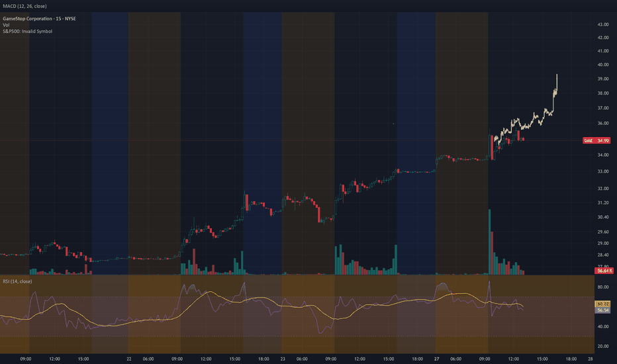Click the yellow 60.32 RSI value tag

coord(603,304)
